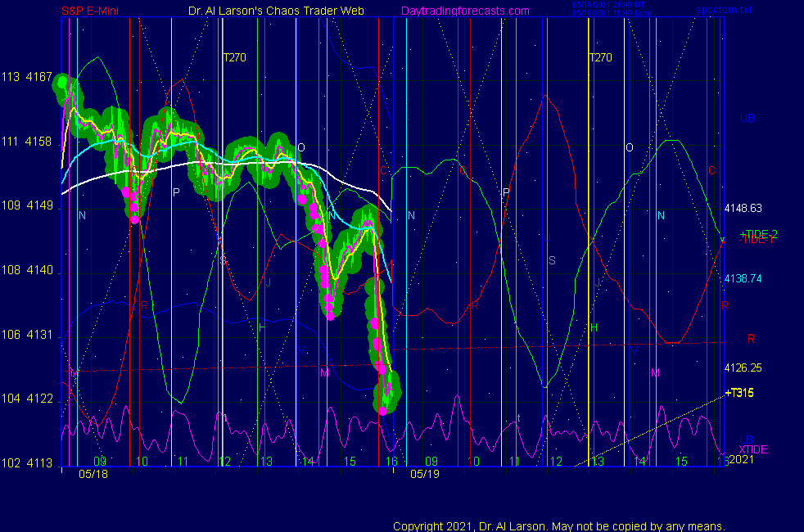Select the 21:46 UT timestamp line
The image size is (804, 532).
(608, 5)
